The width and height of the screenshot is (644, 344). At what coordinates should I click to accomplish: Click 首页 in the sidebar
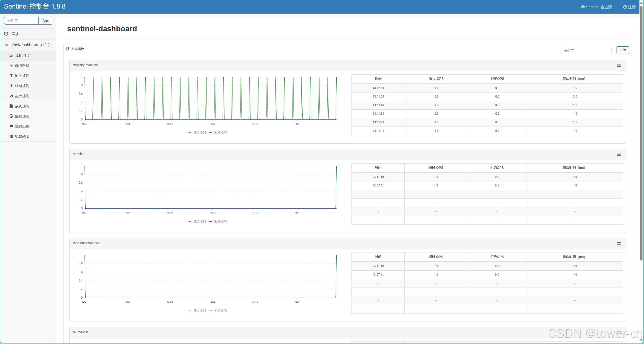pos(16,34)
